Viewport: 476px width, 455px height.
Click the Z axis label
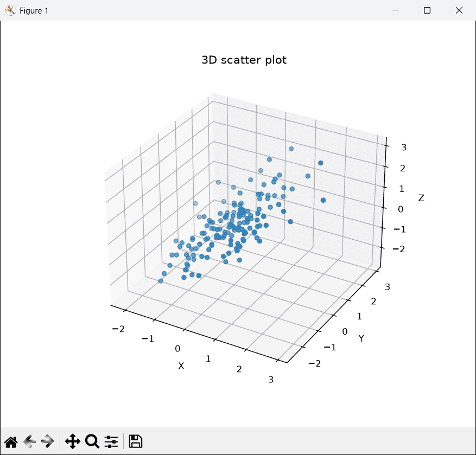[421, 198]
